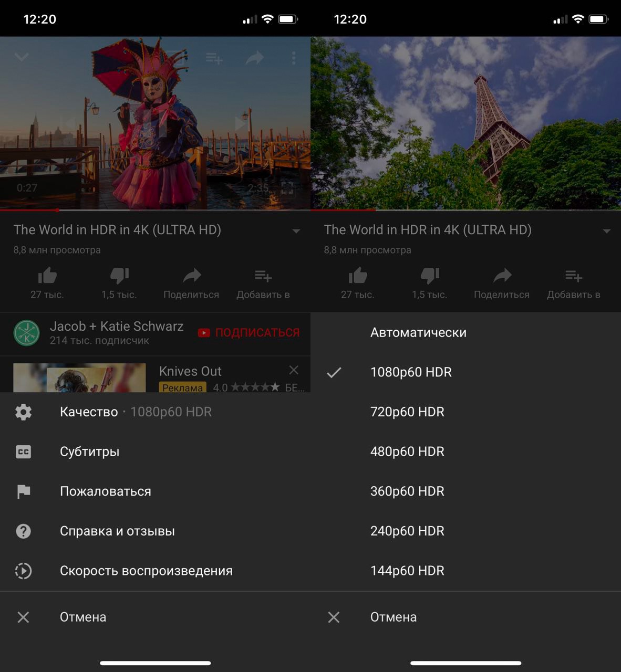The width and height of the screenshot is (621, 672).
Task: Select Автоматически quality option
Action: click(465, 332)
